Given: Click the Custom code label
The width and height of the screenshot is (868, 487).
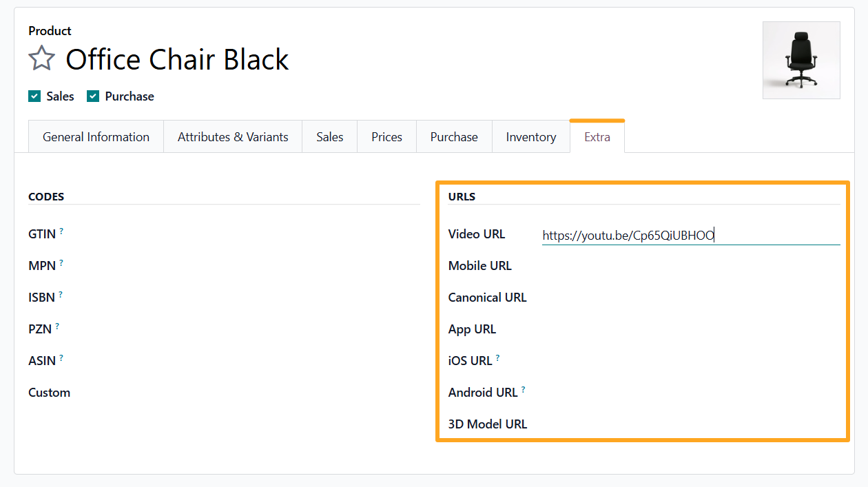Looking at the screenshot, I should pos(50,393).
